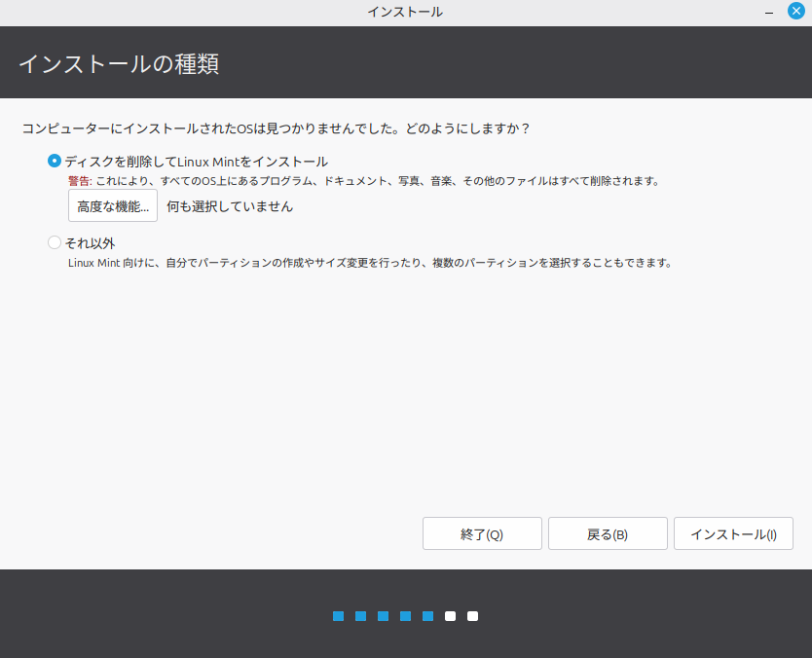Select the erase disk and install Linux Mint option

(x=55, y=162)
